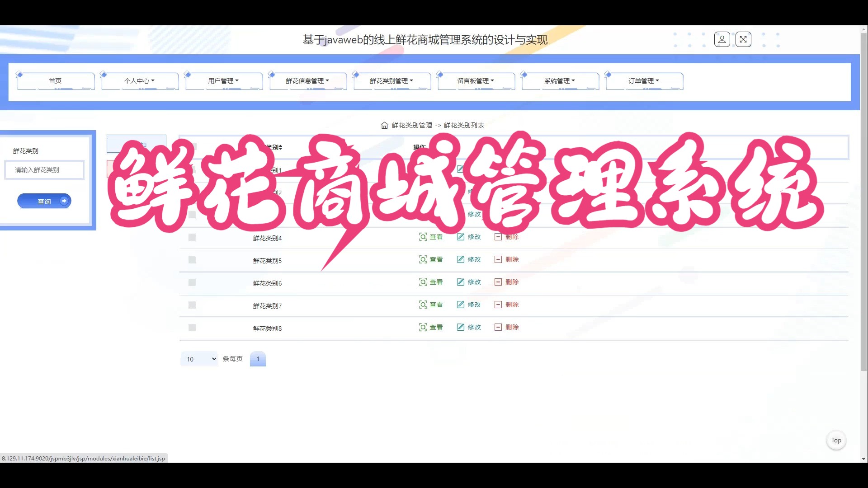Image resolution: width=868 pixels, height=488 pixels.
Task: Click the 修改 edit icon for 鲜花类别5
Action: tap(461, 259)
